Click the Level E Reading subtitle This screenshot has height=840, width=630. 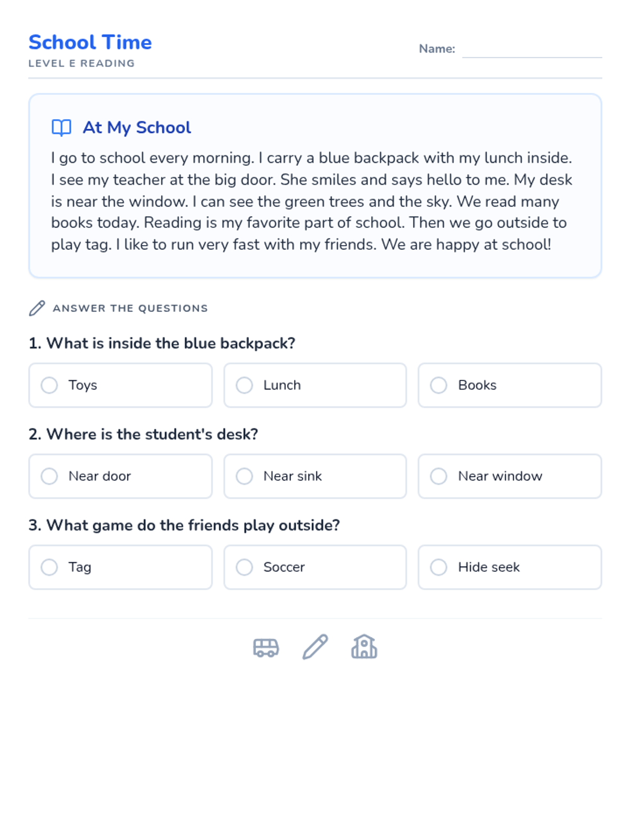click(81, 64)
